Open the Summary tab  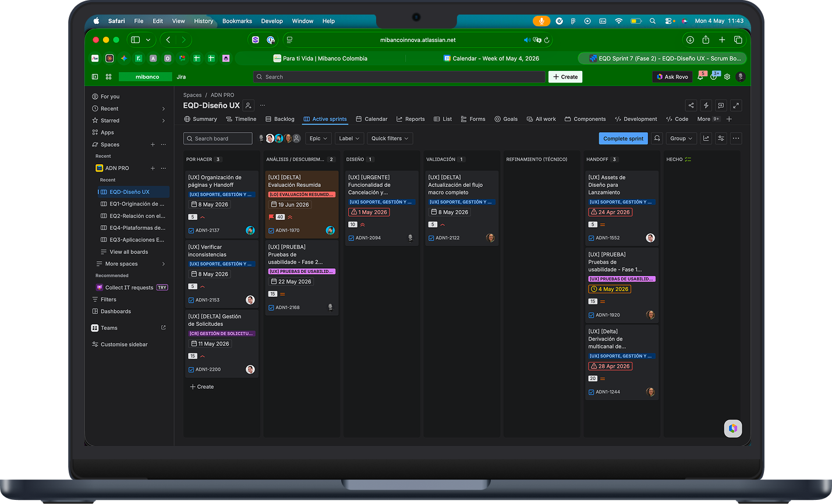click(200, 119)
